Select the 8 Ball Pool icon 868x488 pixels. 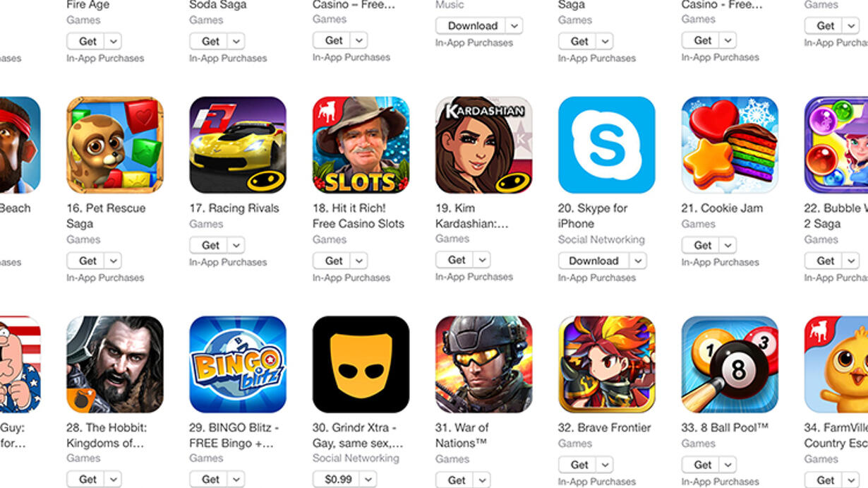coord(730,364)
